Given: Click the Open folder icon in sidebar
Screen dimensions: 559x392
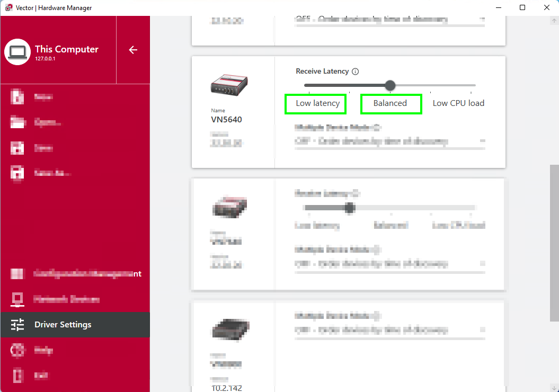Looking at the screenshot, I should (17, 122).
